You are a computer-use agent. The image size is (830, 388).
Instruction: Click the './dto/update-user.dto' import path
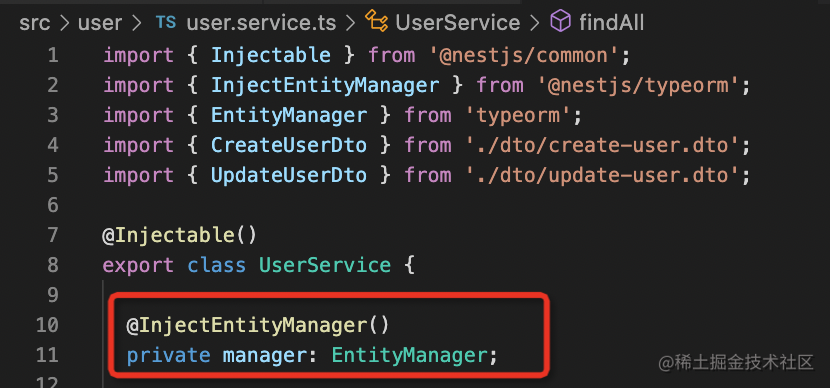[603, 175]
